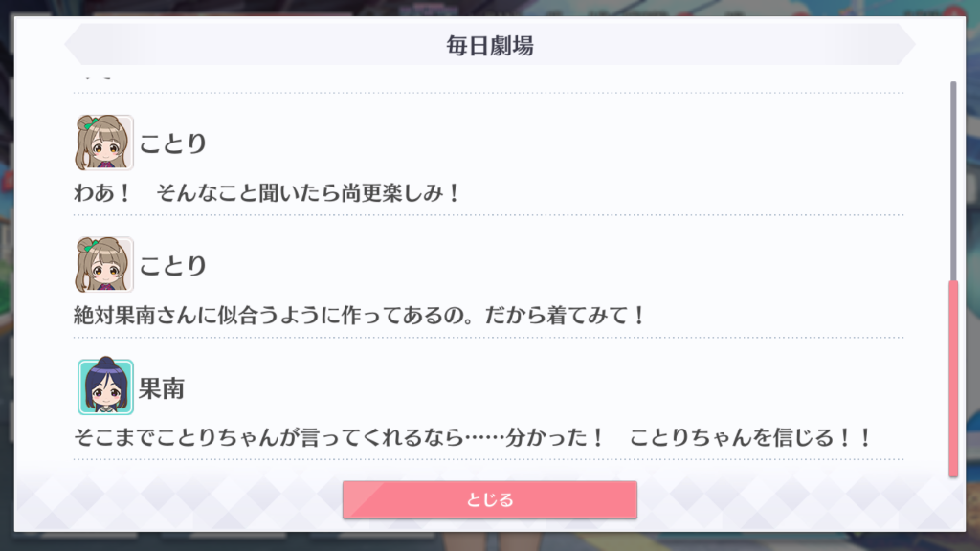Viewport: 980px width, 551px height.
Task: Tap Kotori's avatar above the 絶対果南さん line
Action: pyautogui.click(x=104, y=264)
